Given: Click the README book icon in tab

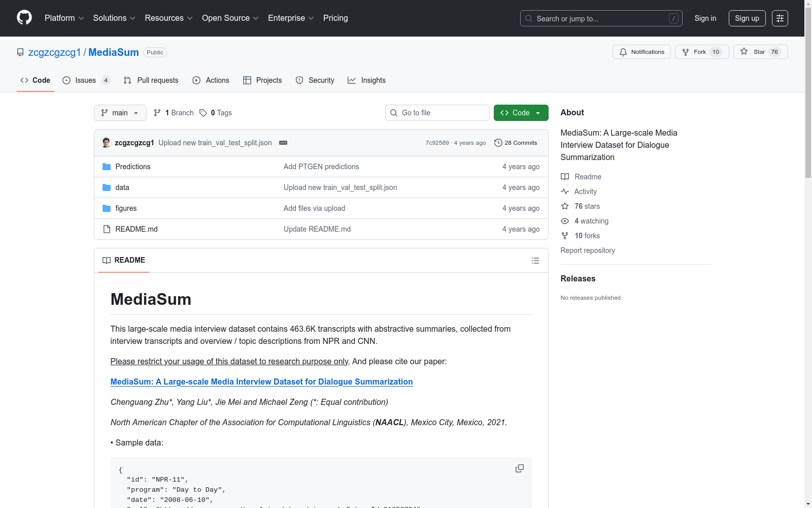Looking at the screenshot, I should [107, 260].
